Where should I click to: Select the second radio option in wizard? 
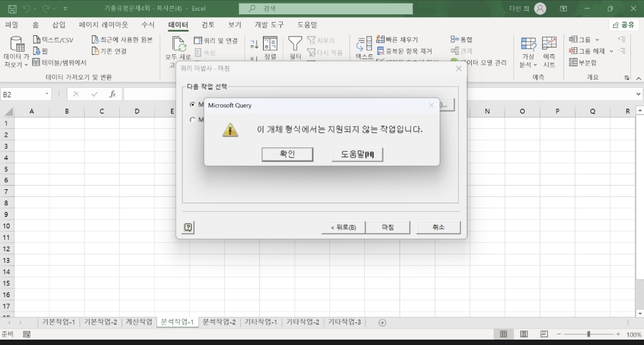[x=193, y=119]
